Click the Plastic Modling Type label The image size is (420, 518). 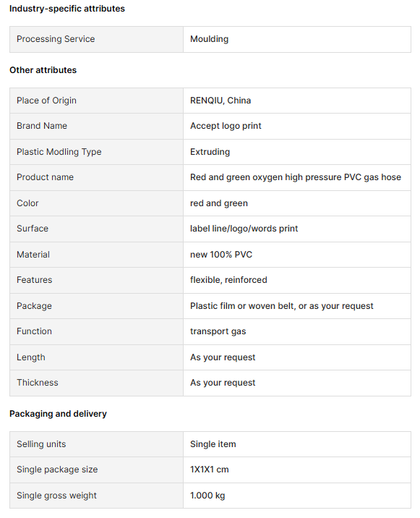click(59, 152)
